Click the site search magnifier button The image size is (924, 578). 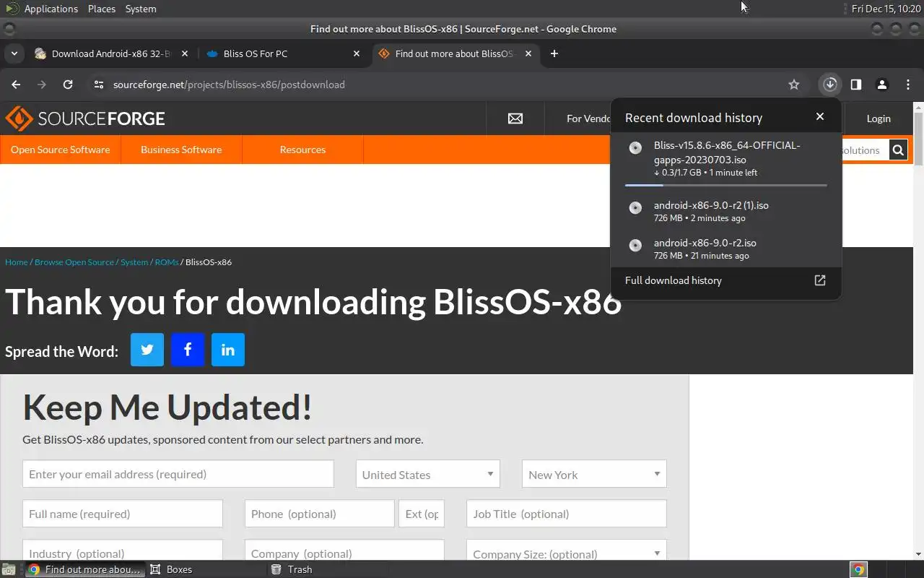(898, 150)
